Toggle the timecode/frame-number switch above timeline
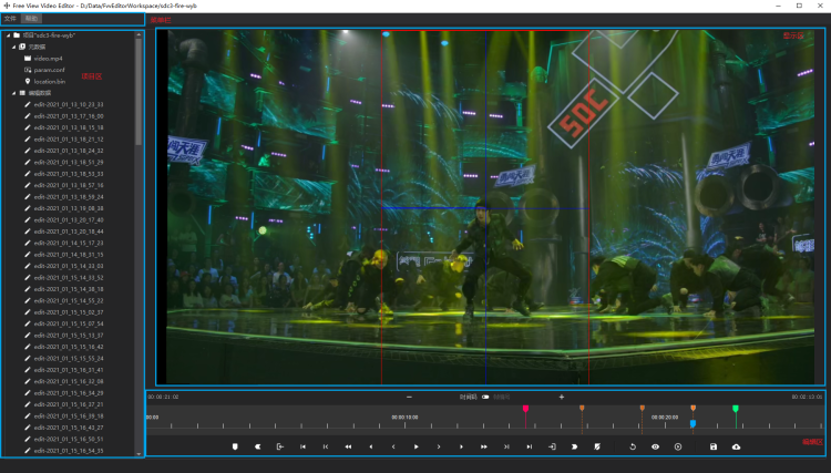The width and height of the screenshot is (832, 474). (x=485, y=397)
